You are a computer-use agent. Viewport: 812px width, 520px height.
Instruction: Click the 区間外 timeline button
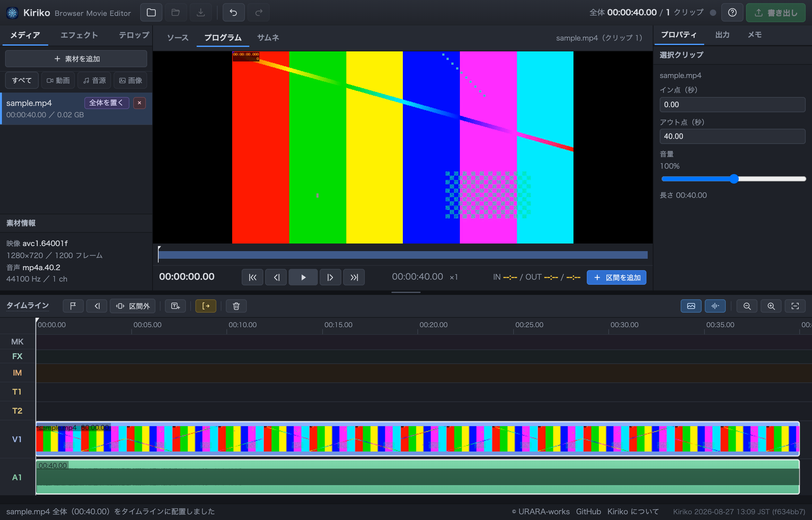tap(132, 306)
